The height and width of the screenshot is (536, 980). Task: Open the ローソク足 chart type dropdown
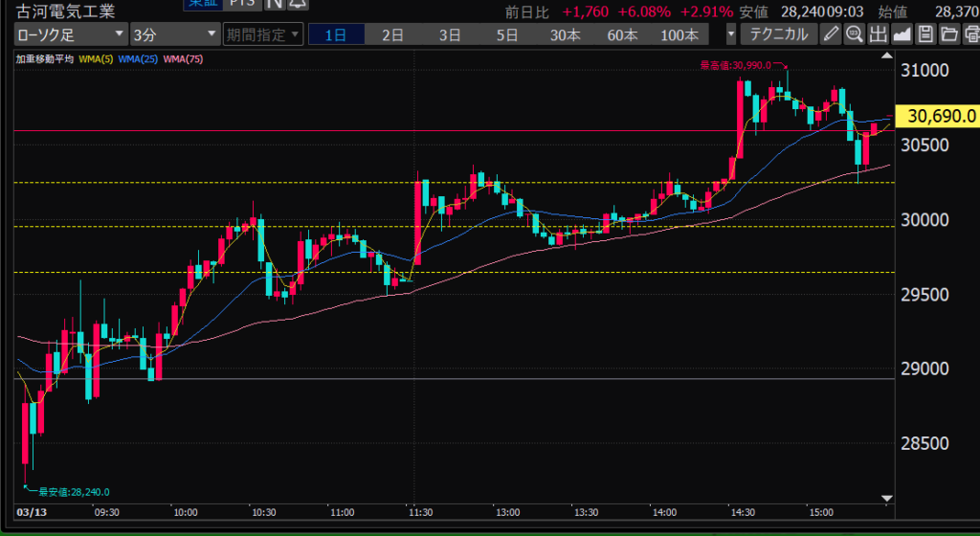coord(71,35)
